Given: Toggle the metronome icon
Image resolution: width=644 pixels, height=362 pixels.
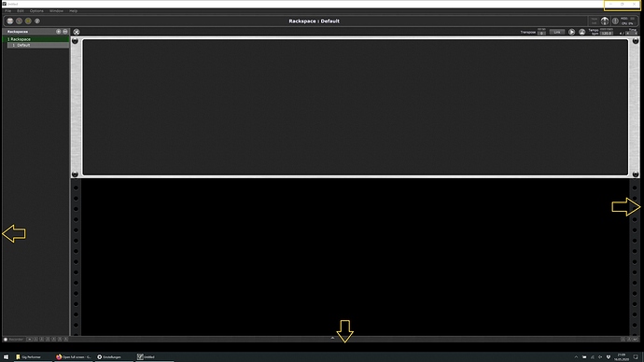Looking at the screenshot, I should (x=582, y=32).
